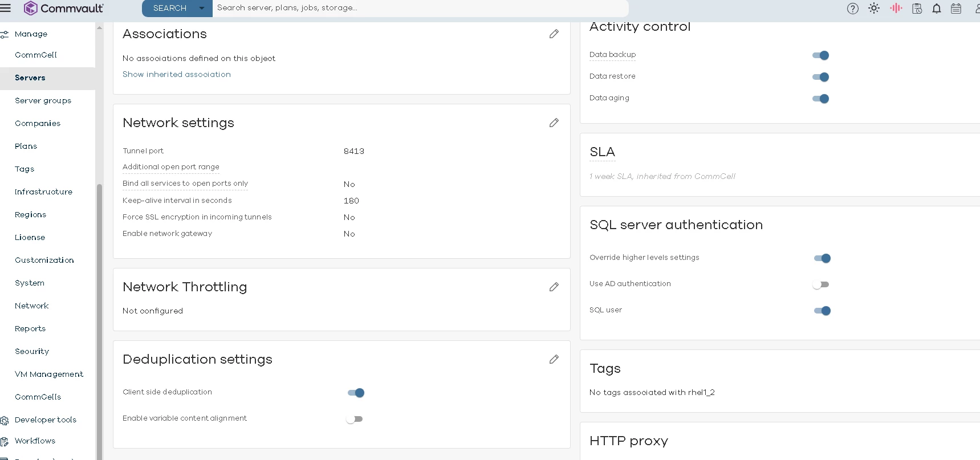Turn off Client side deduplication
The image size is (980, 460).
[x=356, y=393]
